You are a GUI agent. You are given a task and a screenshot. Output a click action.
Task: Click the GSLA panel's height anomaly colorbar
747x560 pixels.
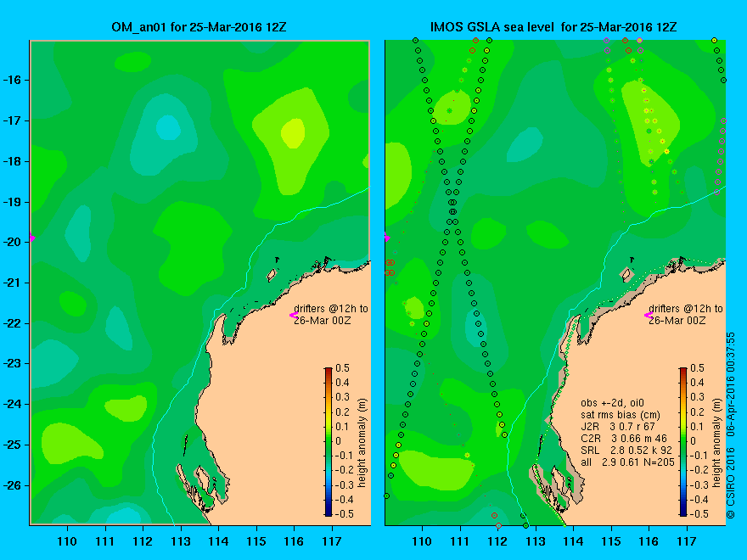coord(683,441)
